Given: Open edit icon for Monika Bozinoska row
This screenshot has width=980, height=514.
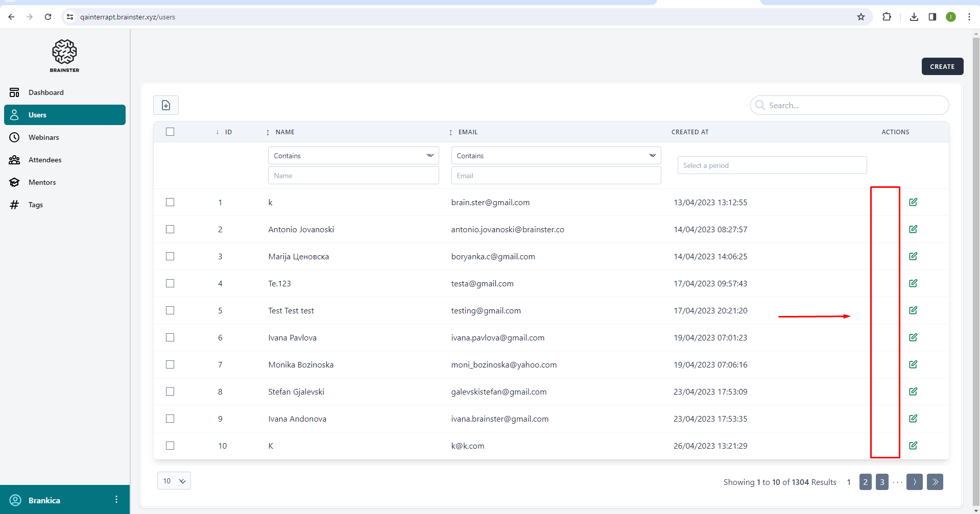Looking at the screenshot, I should click(x=913, y=364).
